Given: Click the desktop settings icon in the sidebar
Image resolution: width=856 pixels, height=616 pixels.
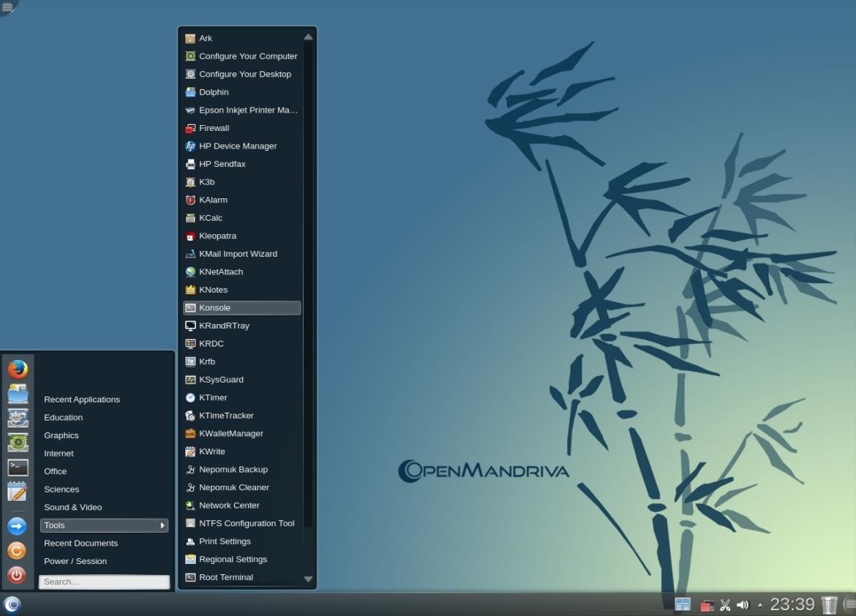Looking at the screenshot, I should pyautogui.click(x=18, y=418).
